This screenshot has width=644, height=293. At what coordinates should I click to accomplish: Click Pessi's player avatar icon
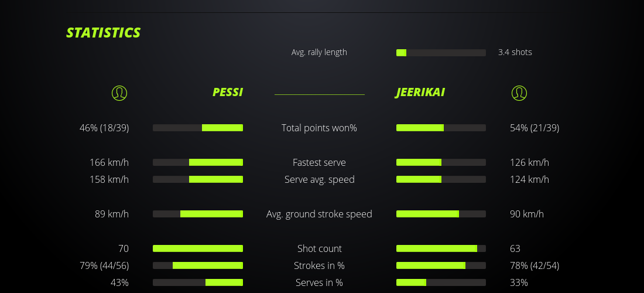tap(119, 93)
